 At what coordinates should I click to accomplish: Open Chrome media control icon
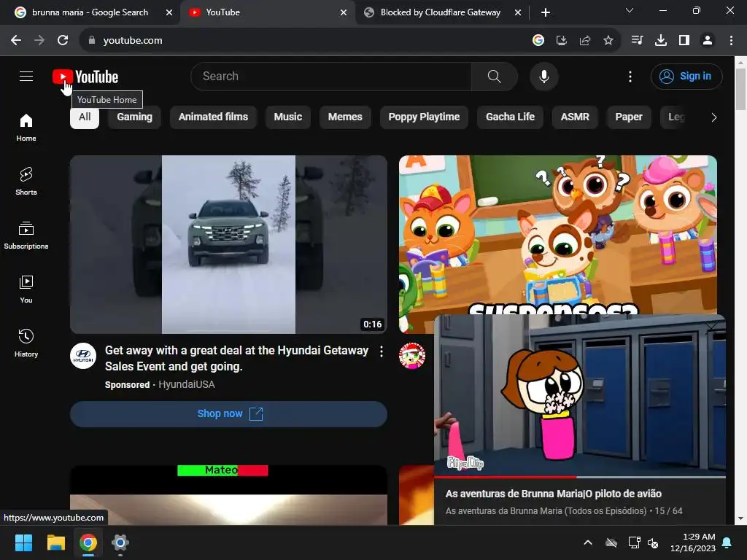(x=637, y=41)
